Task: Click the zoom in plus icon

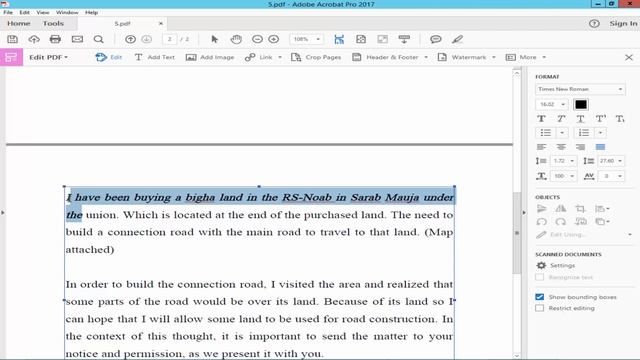Action: (273, 39)
